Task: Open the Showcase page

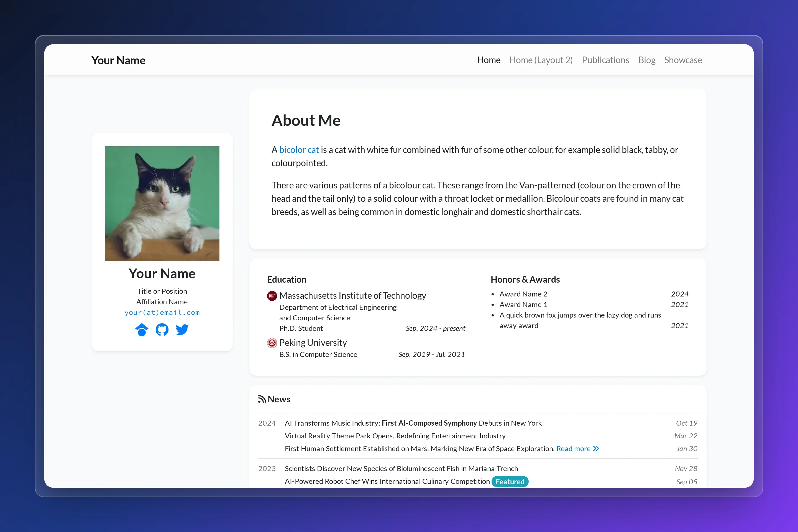Action: click(x=683, y=60)
